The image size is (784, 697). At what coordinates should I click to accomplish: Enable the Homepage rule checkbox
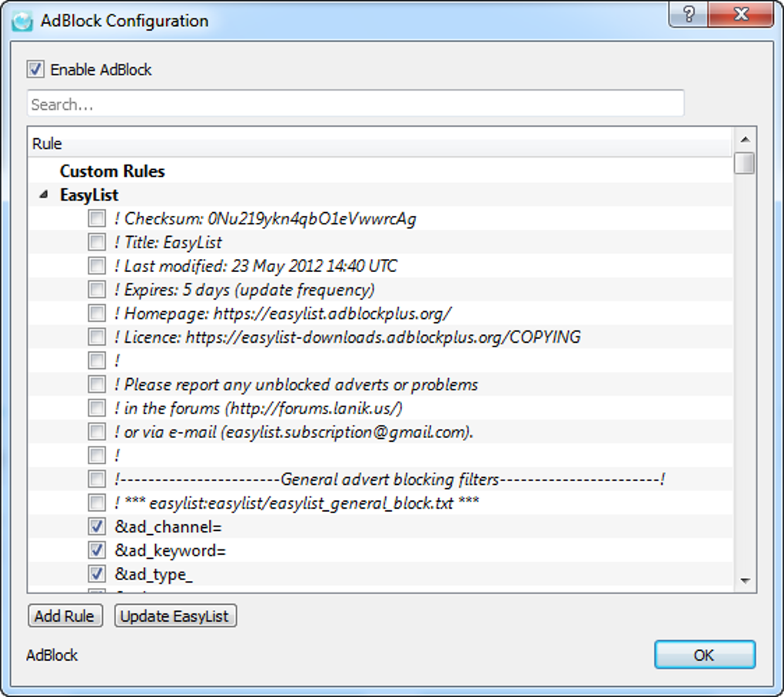pos(97,313)
